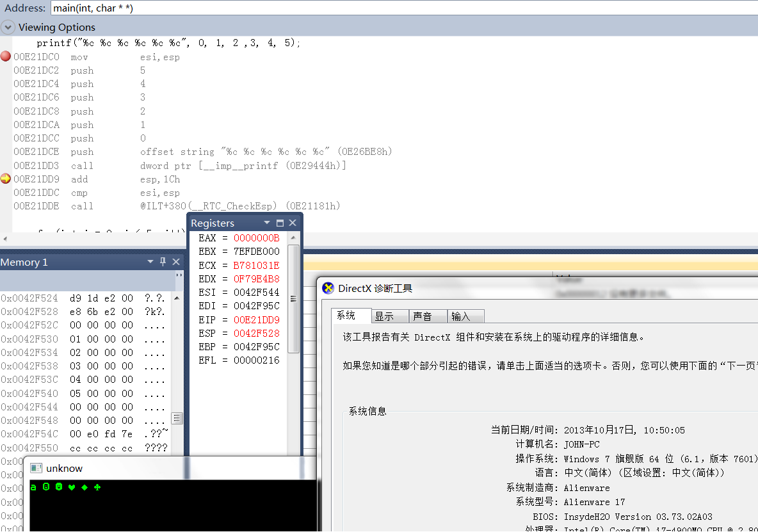This screenshot has height=532, width=758.
Task: Click the push 5 instruction at 00E21DC2
Action: (x=80, y=70)
